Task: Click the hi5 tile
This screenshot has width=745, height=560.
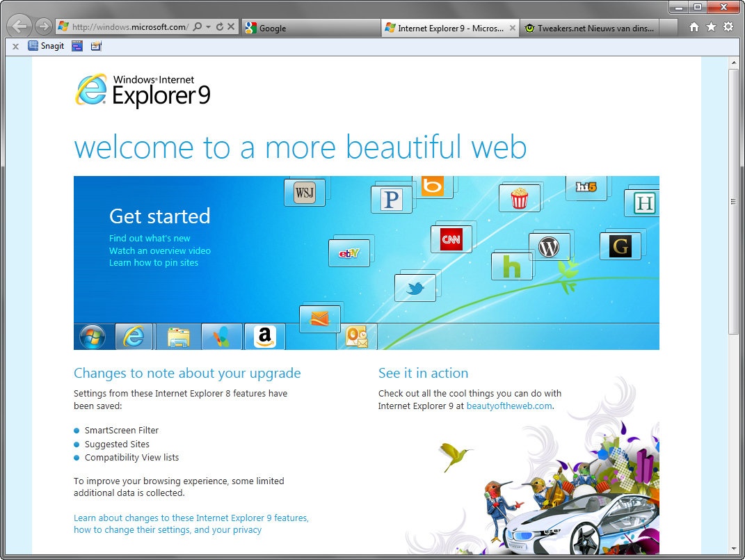Action: click(586, 187)
